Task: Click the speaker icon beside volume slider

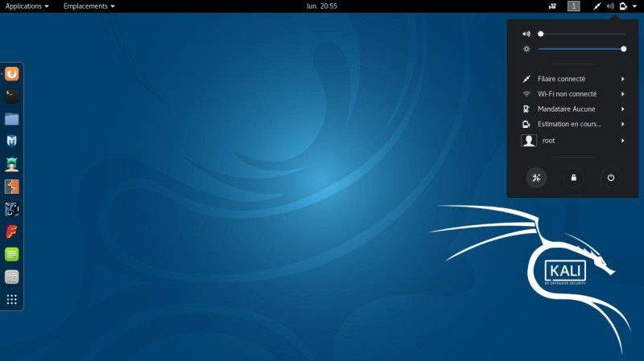Action: [526, 34]
